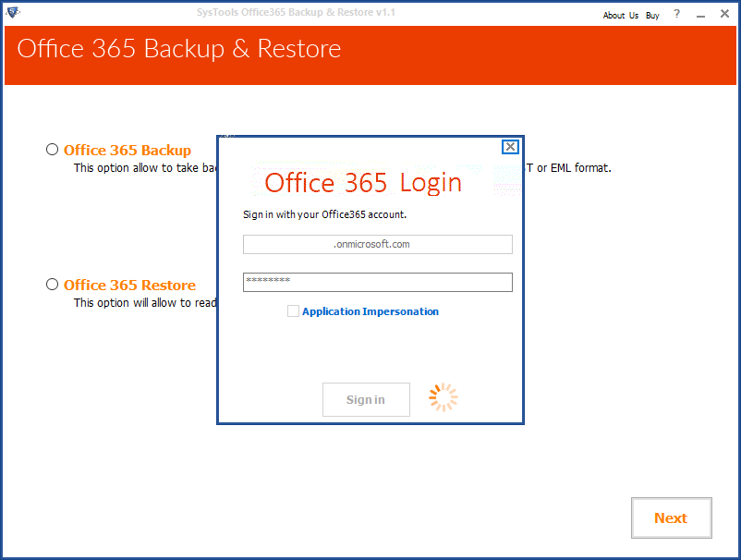Viewport: 741px width, 560px height.
Task: Open the Buy menu item
Action: (x=652, y=15)
